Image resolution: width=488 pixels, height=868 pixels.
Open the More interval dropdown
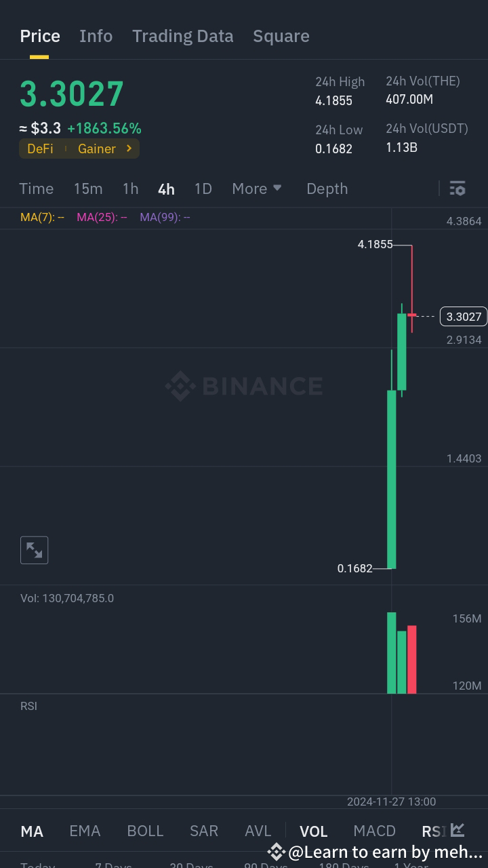(256, 189)
